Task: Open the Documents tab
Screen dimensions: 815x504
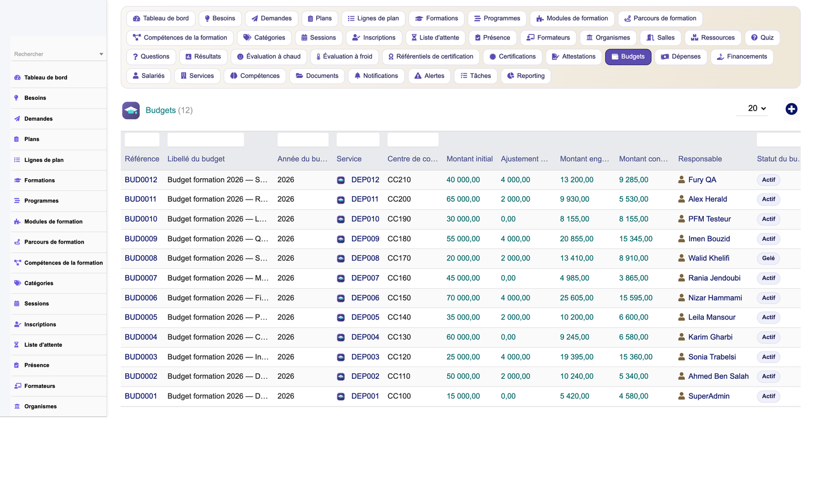Action: click(318, 76)
